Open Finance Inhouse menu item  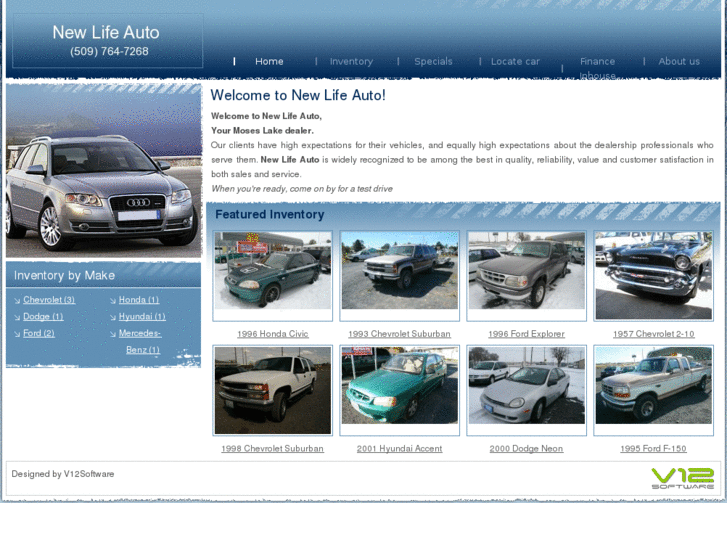tap(597, 68)
